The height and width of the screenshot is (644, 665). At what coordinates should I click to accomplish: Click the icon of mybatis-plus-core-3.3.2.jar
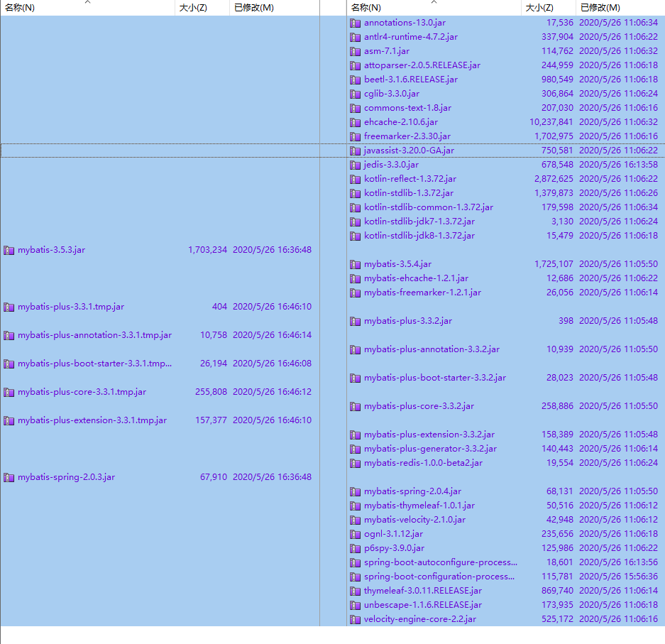coord(356,406)
